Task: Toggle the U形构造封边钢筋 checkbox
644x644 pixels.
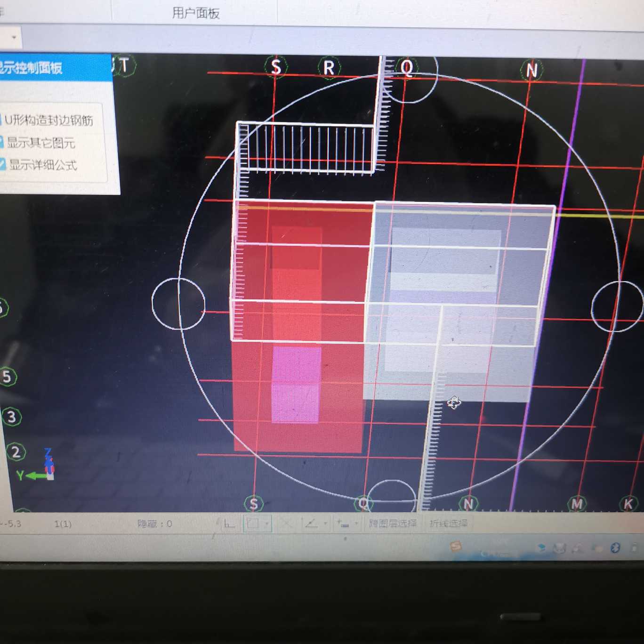Action: click(x=1, y=120)
